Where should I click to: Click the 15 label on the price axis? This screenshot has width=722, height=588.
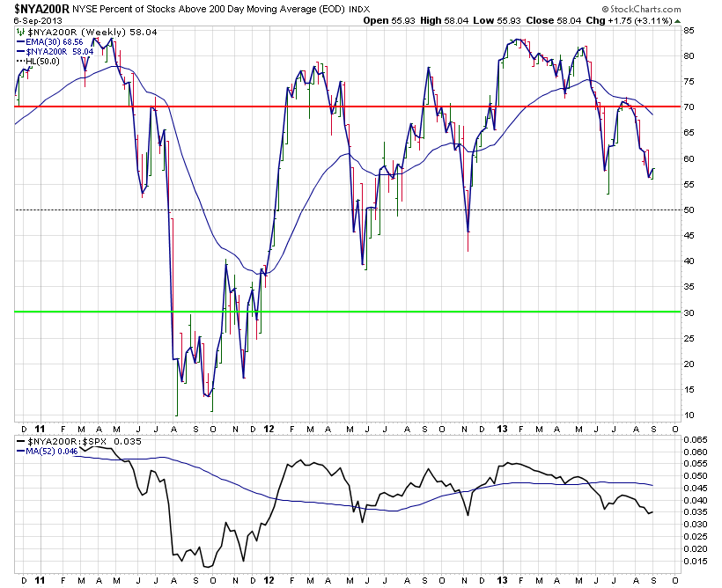(689, 390)
